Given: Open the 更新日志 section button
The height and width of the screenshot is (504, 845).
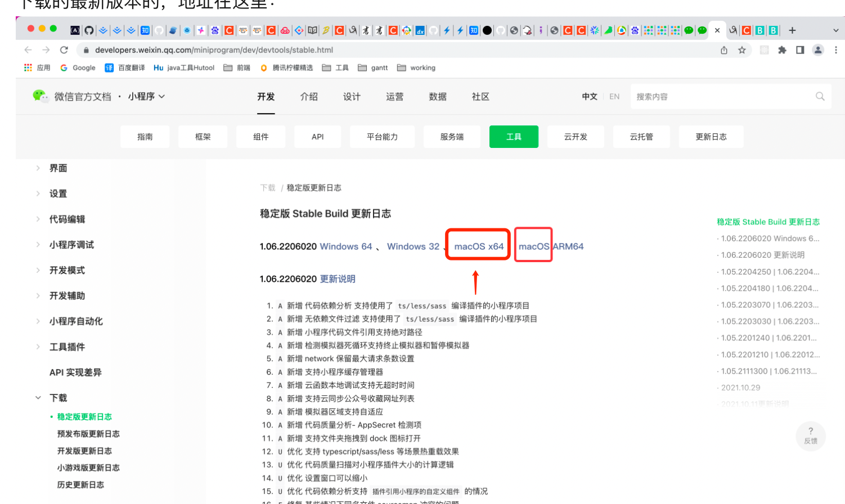Looking at the screenshot, I should click(x=711, y=137).
